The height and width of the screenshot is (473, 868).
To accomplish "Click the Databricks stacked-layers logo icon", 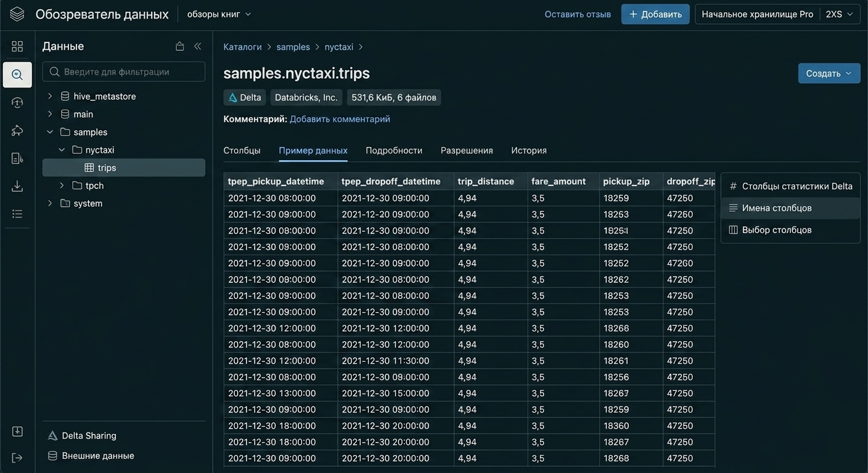I will 17,14.
